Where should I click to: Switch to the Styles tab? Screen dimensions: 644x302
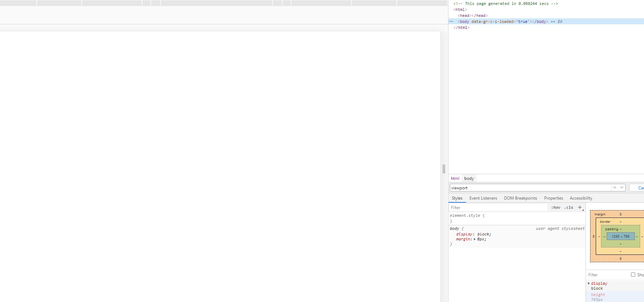[457, 198]
